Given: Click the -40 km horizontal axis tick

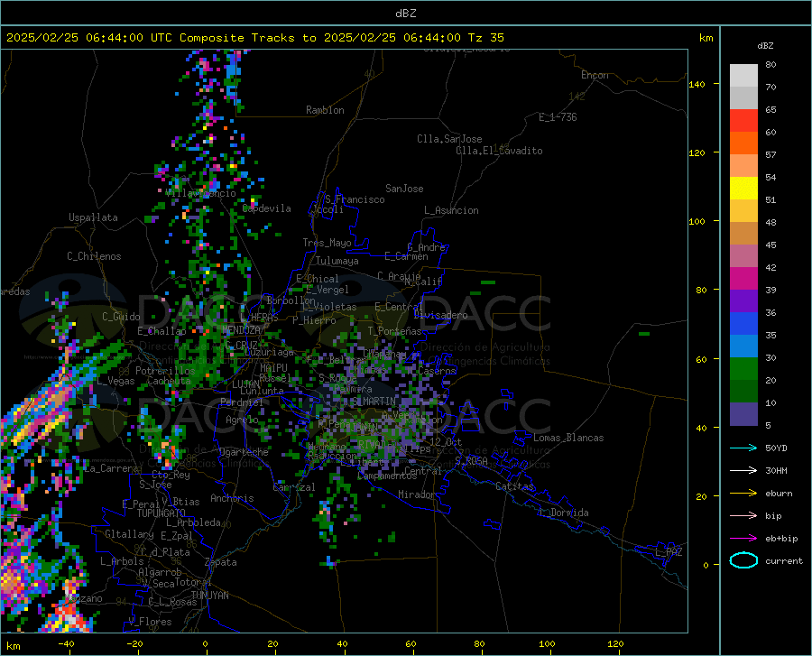Looking at the screenshot, I should [x=66, y=644].
